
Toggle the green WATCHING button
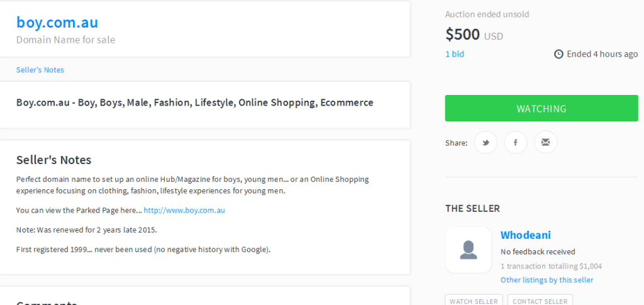pyautogui.click(x=541, y=108)
